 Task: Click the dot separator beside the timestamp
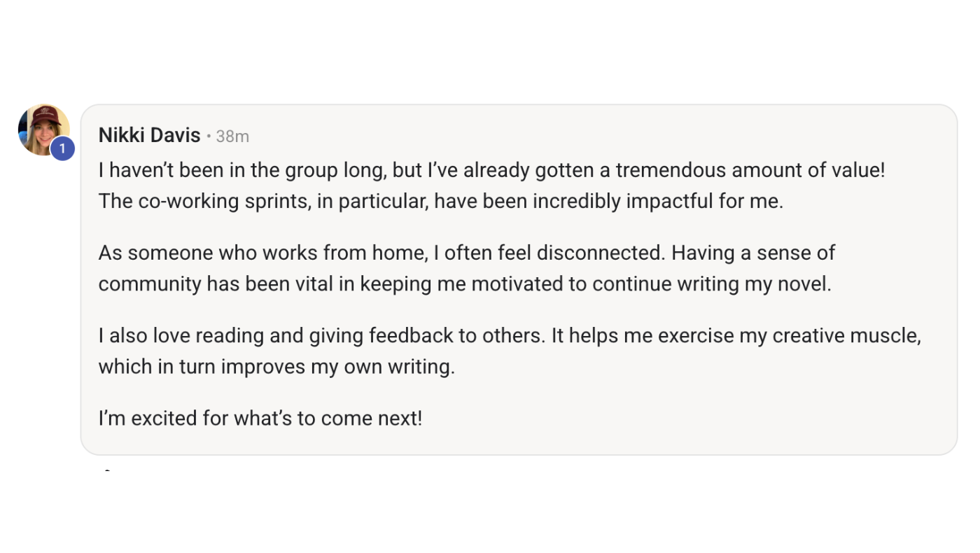pos(209,136)
